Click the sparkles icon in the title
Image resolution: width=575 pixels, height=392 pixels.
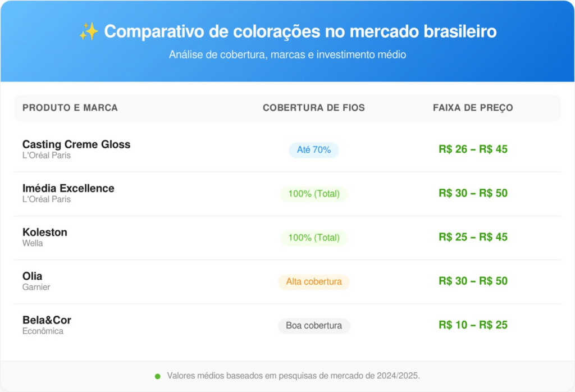89,31
